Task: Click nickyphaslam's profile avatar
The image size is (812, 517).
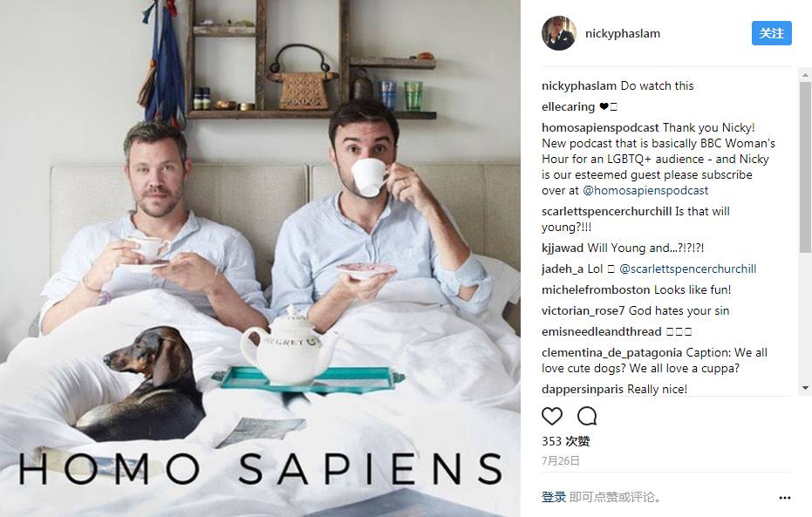Action: (559, 34)
